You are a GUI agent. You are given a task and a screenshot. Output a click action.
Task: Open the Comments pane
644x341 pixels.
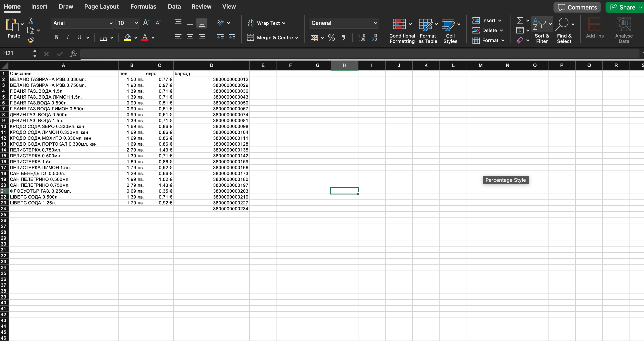point(577,7)
